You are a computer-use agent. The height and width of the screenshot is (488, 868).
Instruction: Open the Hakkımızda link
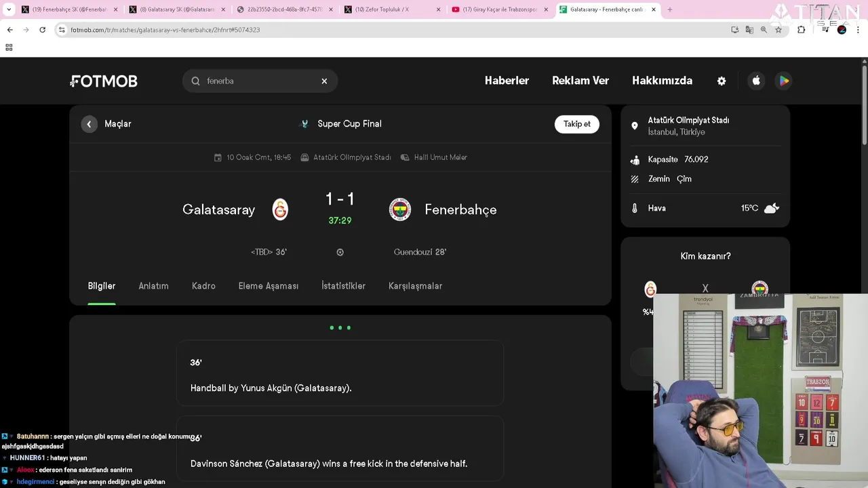coord(662,81)
